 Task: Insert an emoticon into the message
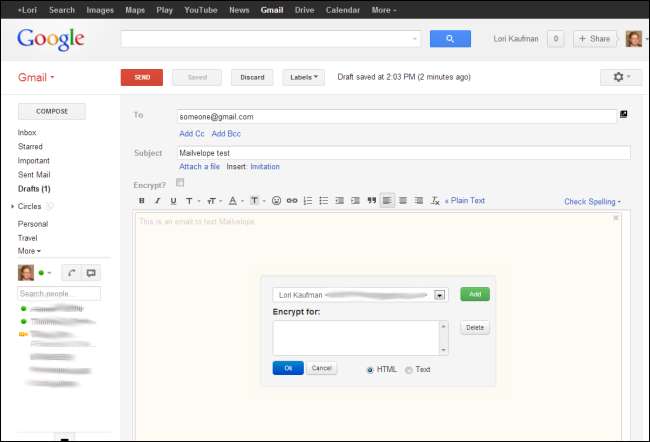click(276, 201)
